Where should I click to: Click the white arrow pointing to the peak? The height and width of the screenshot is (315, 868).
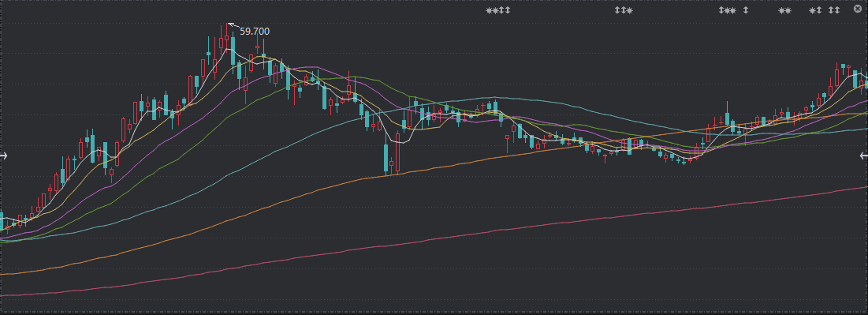tap(233, 25)
